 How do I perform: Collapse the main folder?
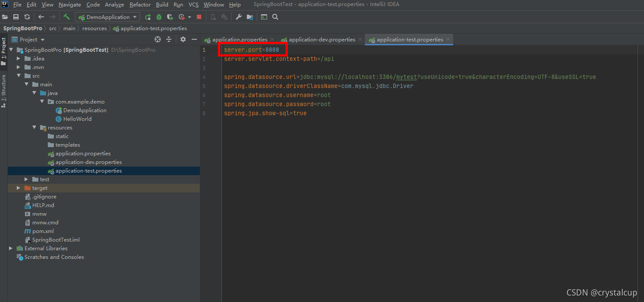[26, 84]
